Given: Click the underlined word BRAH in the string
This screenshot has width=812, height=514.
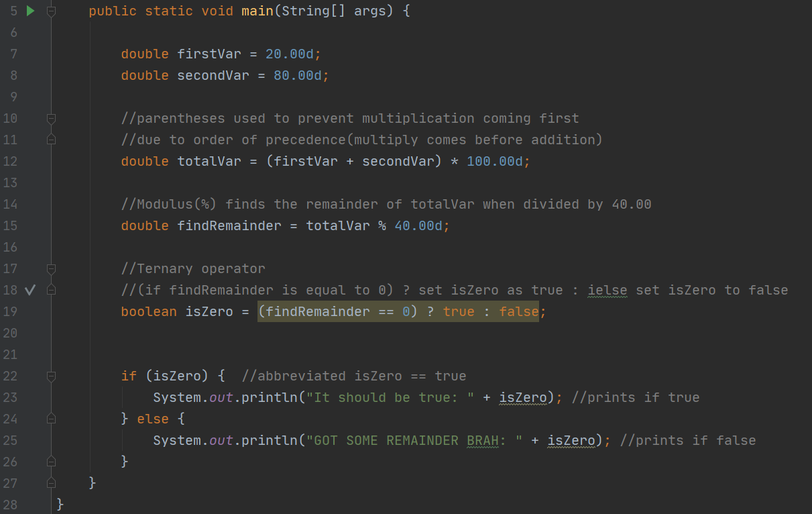Looking at the screenshot, I should coord(483,441).
